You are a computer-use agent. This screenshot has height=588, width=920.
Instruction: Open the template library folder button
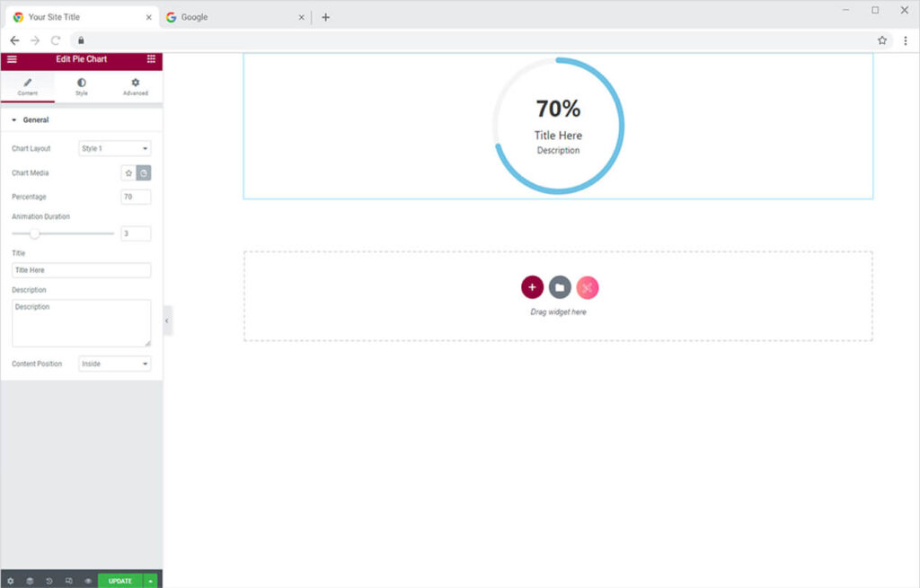(x=560, y=287)
